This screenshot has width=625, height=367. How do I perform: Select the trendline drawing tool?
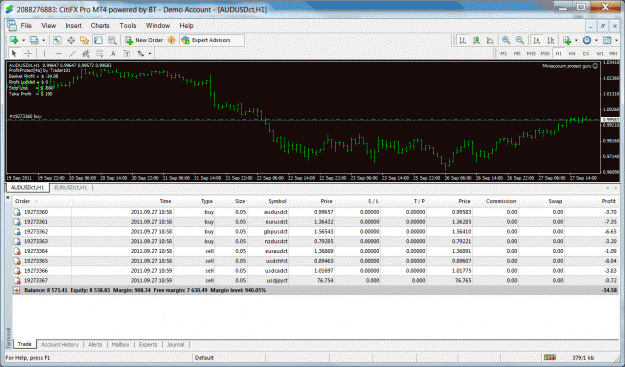(x=72, y=53)
